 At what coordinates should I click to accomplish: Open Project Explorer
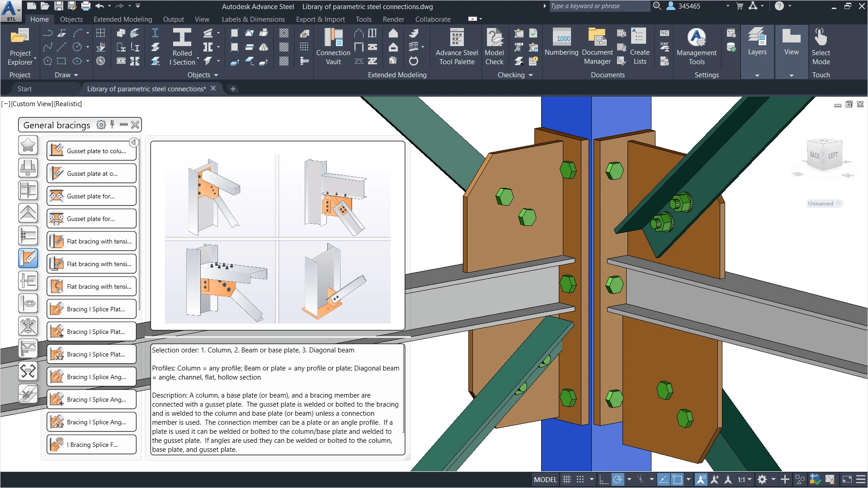coord(20,45)
